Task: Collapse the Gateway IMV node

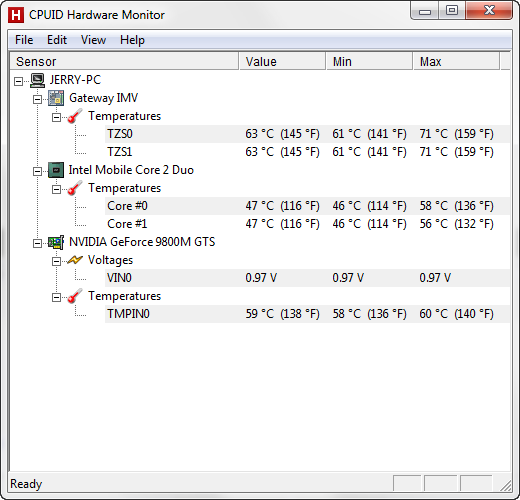Action: coord(37,99)
